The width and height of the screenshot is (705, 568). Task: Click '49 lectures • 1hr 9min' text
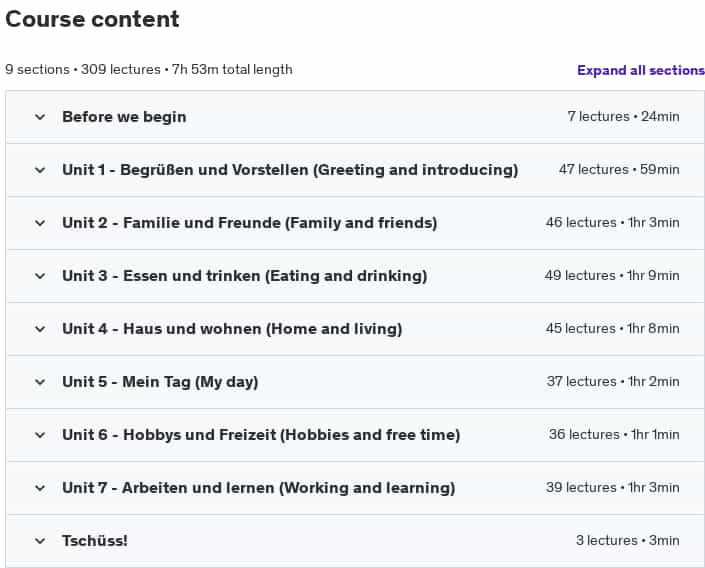(612, 275)
